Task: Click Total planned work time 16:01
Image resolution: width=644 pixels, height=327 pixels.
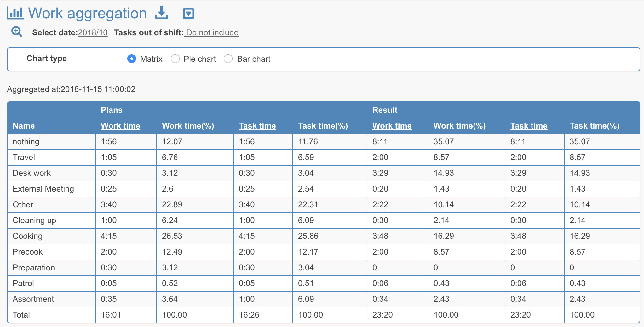Action: 111,315
